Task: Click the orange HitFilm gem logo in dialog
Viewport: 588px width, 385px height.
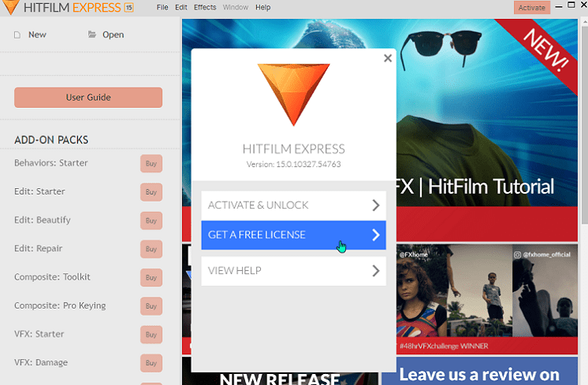Action: click(294, 94)
